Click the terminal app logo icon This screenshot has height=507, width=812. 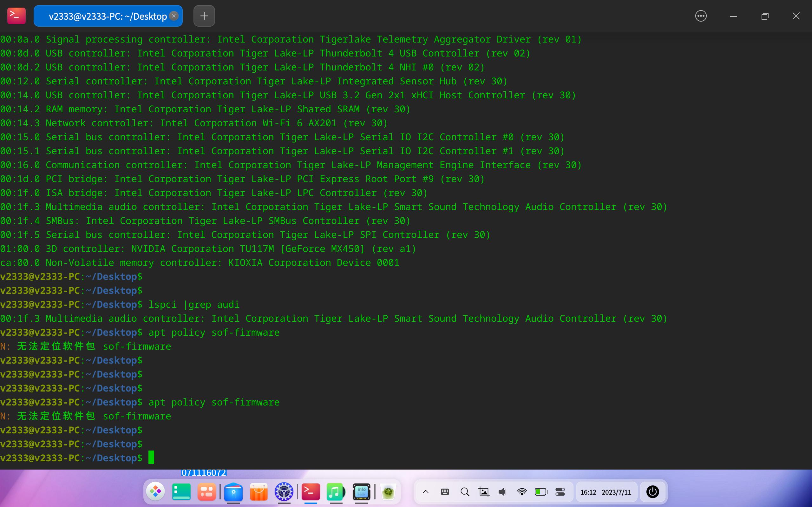(16, 16)
